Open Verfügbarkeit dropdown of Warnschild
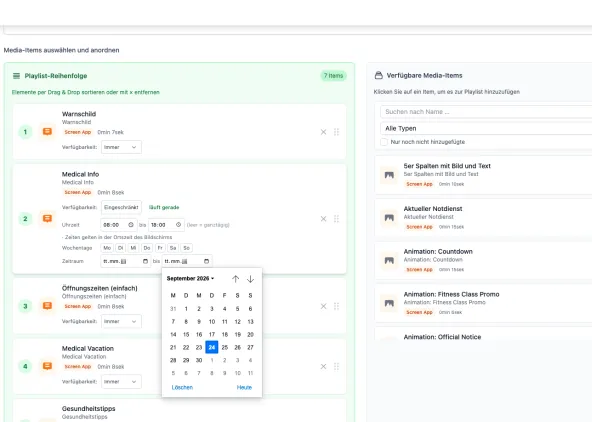 (x=121, y=147)
